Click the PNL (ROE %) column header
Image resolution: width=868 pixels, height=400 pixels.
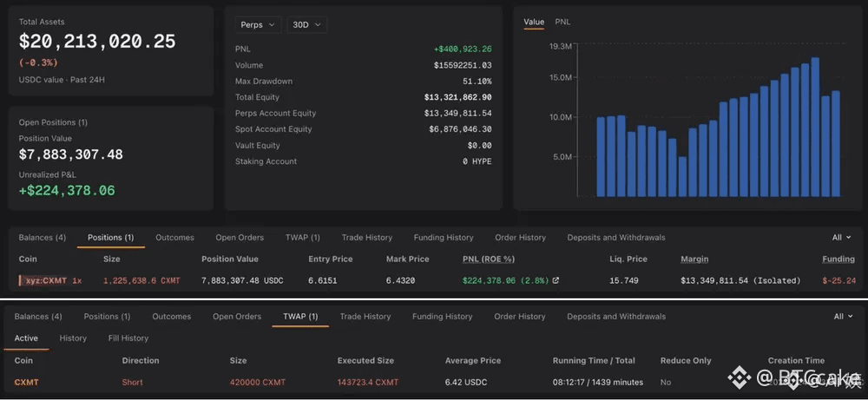pyautogui.click(x=489, y=259)
